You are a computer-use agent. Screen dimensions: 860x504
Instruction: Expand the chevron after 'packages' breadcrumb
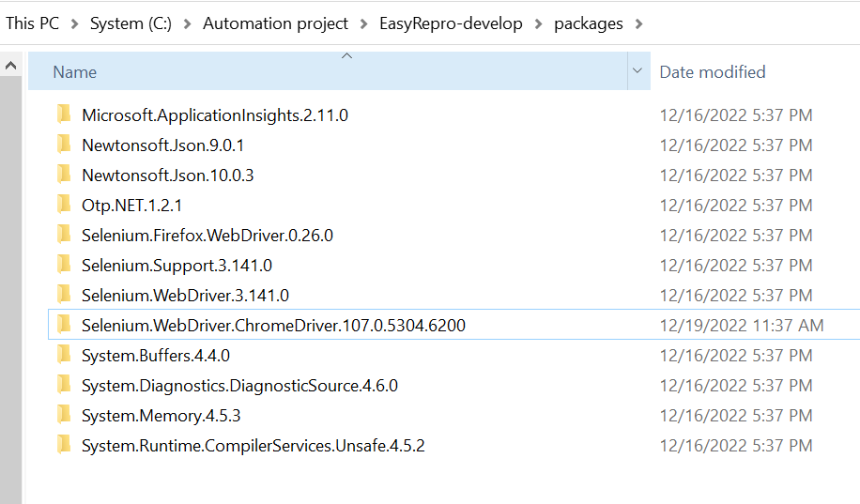click(638, 24)
